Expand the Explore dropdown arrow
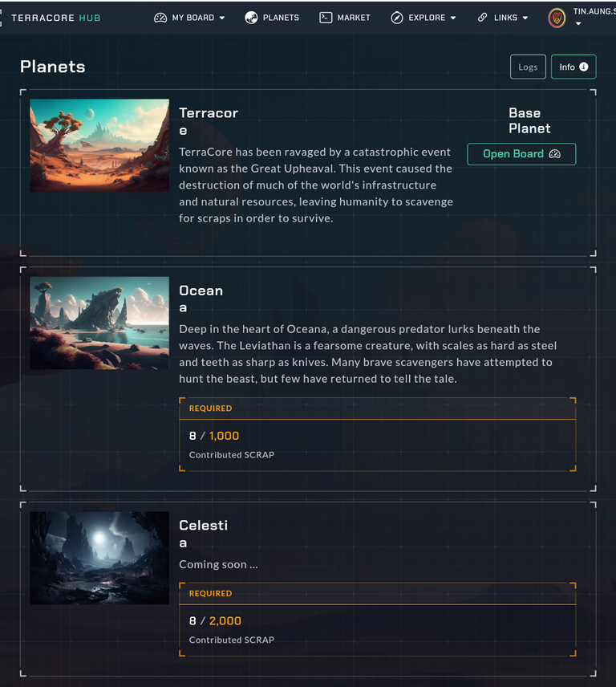 (453, 18)
